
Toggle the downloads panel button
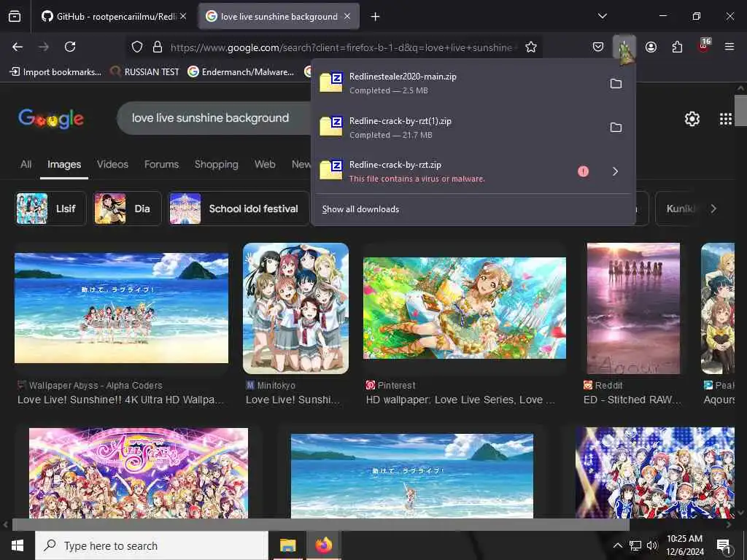click(624, 47)
